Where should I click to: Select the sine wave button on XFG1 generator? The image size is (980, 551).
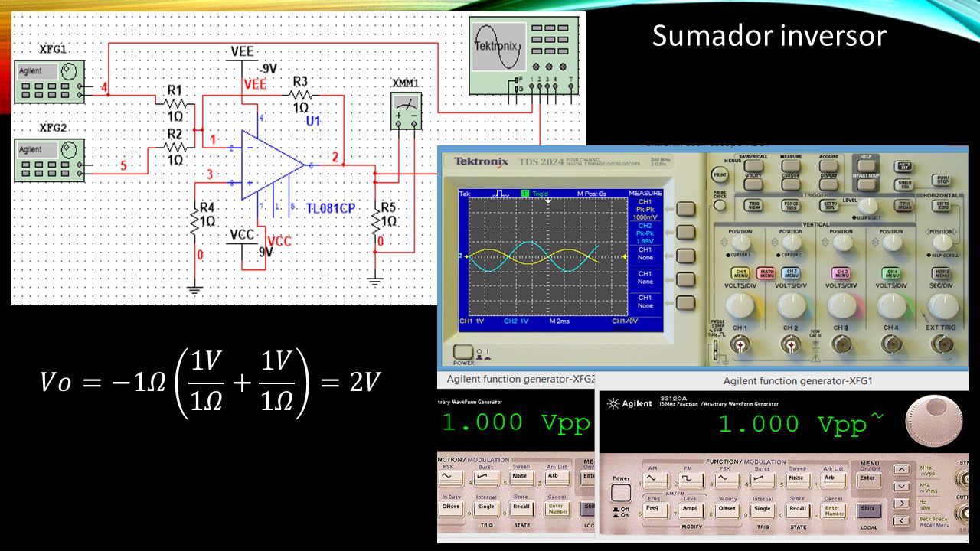656,481
